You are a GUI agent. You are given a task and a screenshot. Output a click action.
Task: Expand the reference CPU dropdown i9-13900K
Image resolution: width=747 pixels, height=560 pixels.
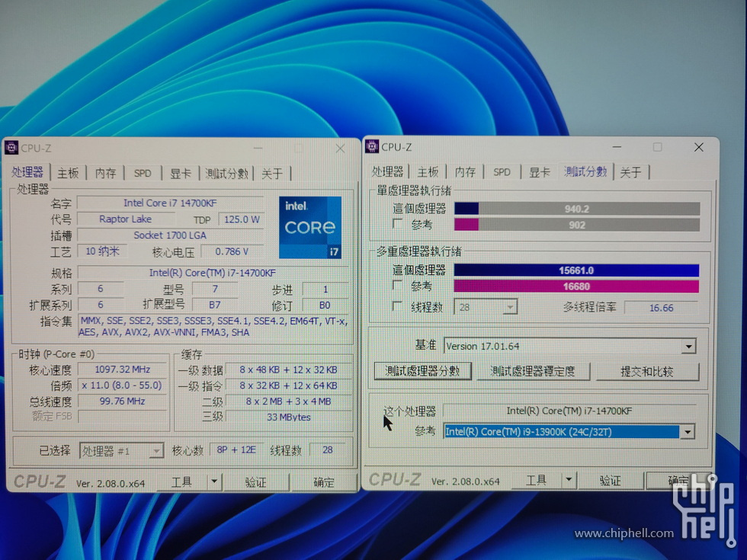click(687, 432)
